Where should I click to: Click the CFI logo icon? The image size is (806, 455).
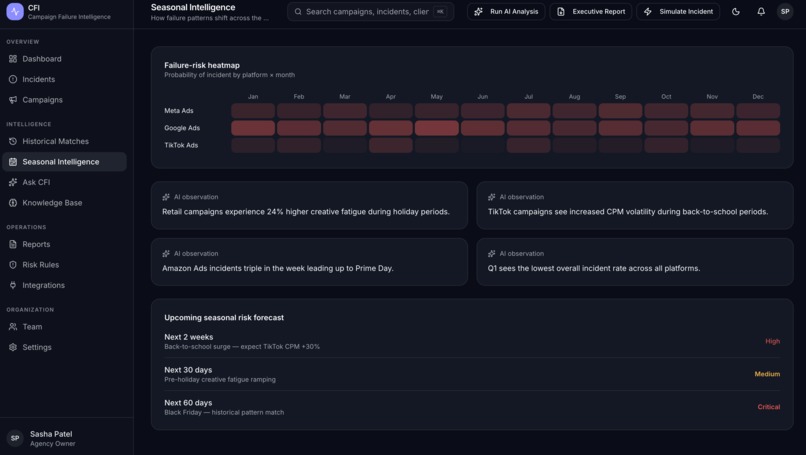(x=15, y=11)
